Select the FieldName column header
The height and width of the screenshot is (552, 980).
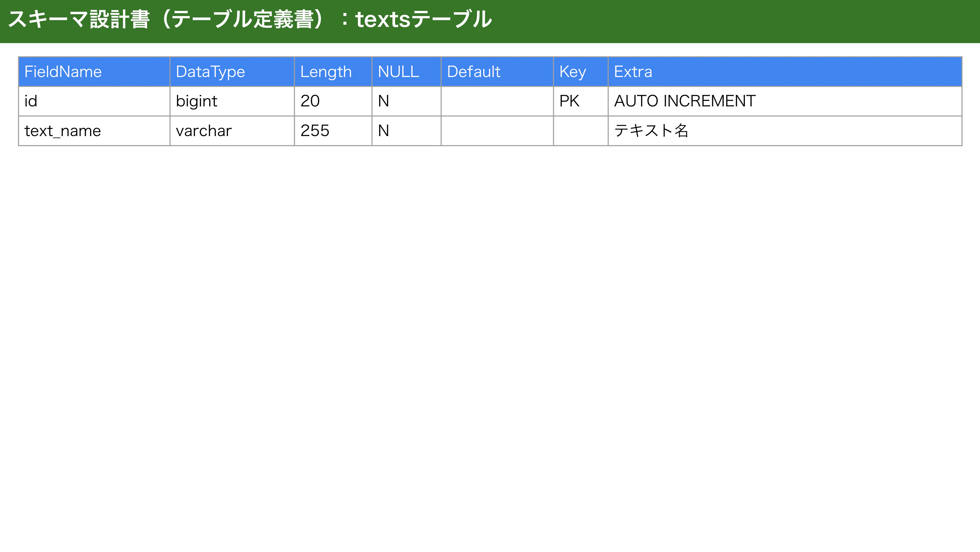[94, 72]
